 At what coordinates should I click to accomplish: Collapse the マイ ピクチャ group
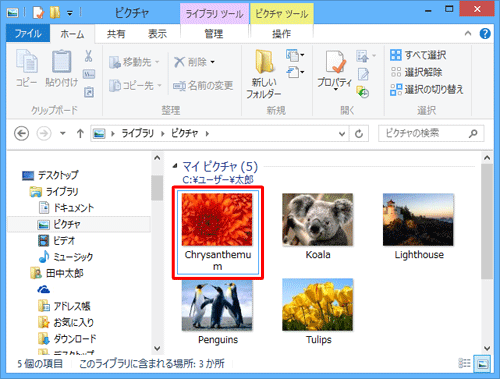[175, 166]
